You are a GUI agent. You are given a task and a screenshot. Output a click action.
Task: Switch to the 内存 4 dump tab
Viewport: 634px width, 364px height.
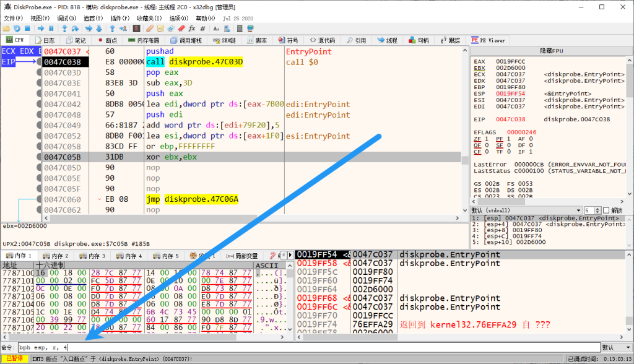(x=129, y=256)
